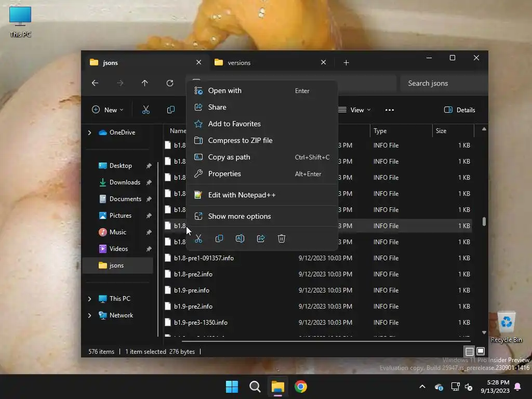Sort by the Size column header
This screenshot has width=532, height=399.
point(453,130)
